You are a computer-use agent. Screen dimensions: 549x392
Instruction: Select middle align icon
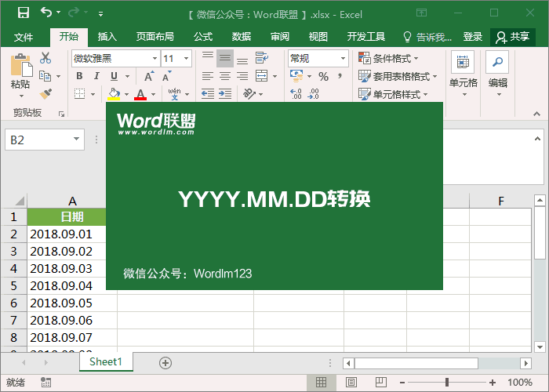point(225,58)
